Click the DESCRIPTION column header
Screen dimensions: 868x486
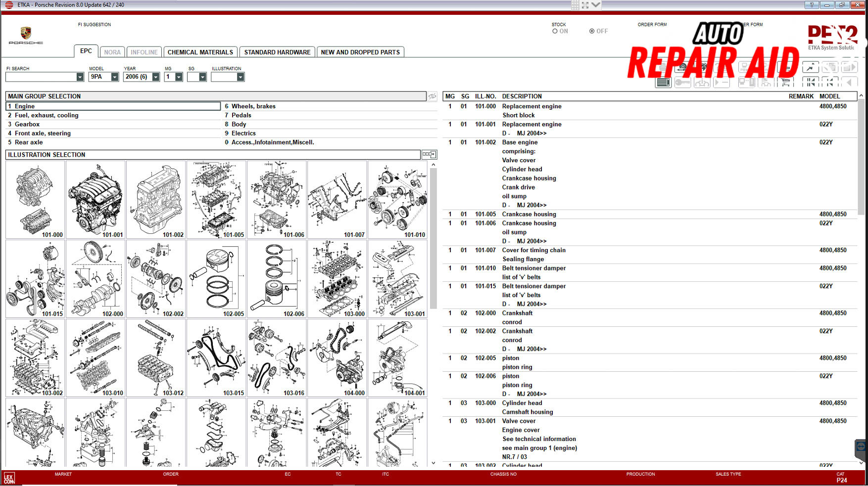(522, 96)
